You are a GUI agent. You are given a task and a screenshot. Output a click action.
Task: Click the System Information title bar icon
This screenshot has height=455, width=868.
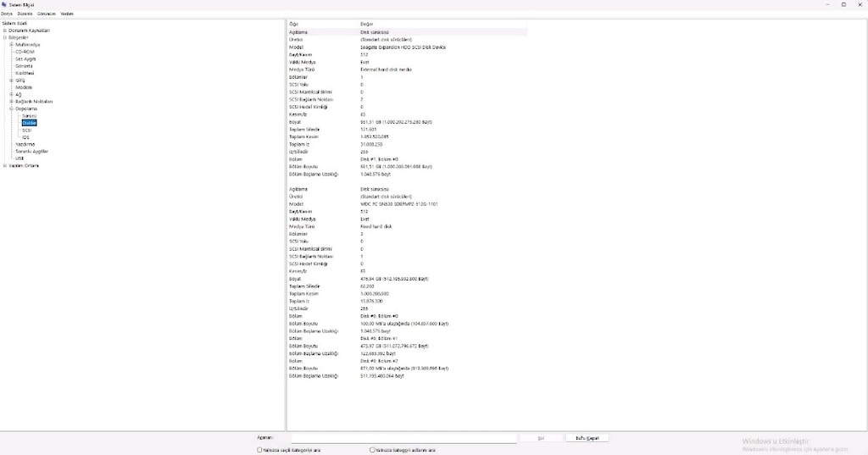pos(4,4)
